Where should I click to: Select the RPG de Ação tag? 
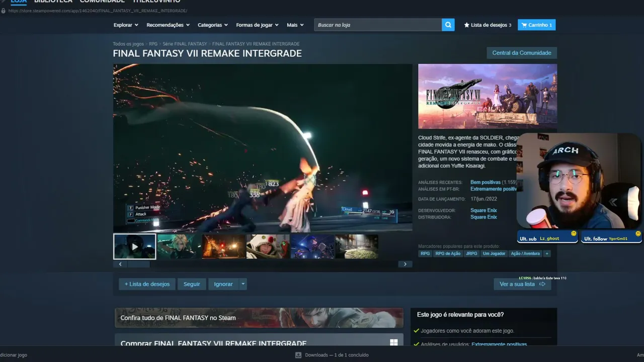pos(448,253)
